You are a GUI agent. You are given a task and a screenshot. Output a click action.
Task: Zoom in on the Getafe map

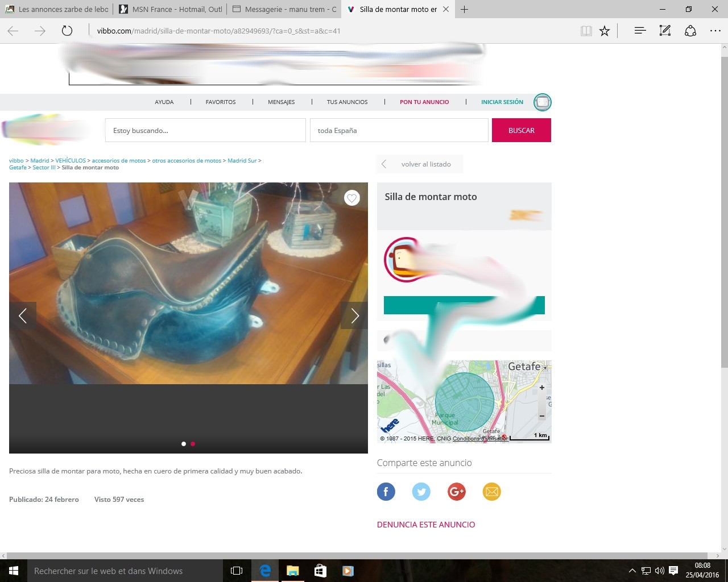(x=542, y=388)
